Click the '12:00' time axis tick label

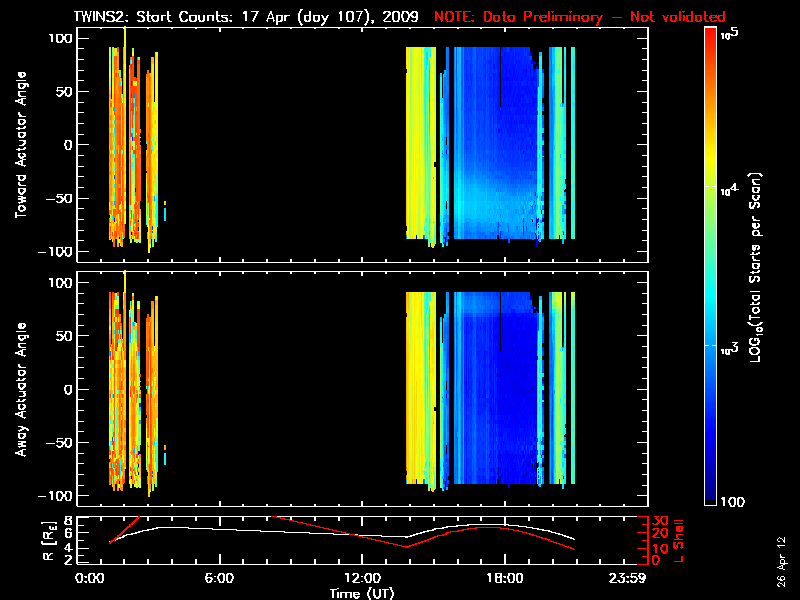361,578
